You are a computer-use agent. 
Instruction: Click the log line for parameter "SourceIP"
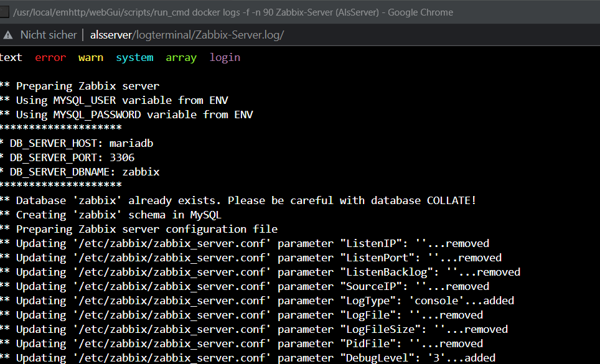pyautogui.click(x=245, y=286)
